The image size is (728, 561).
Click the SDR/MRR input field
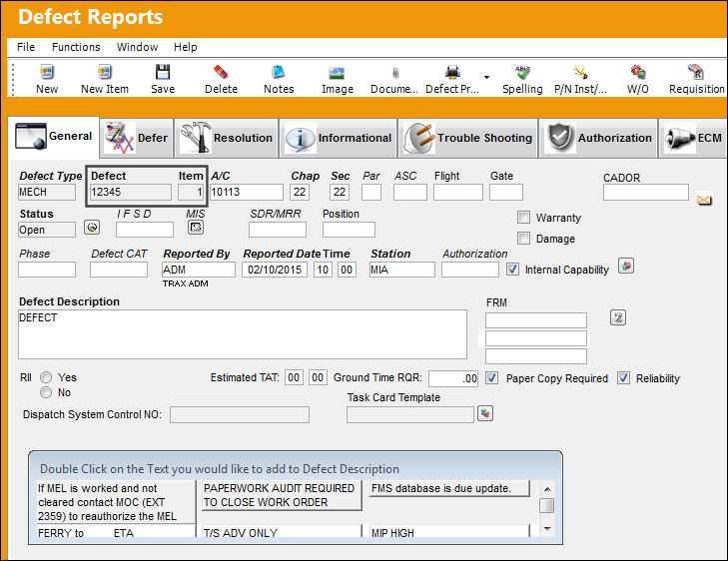[278, 230]
